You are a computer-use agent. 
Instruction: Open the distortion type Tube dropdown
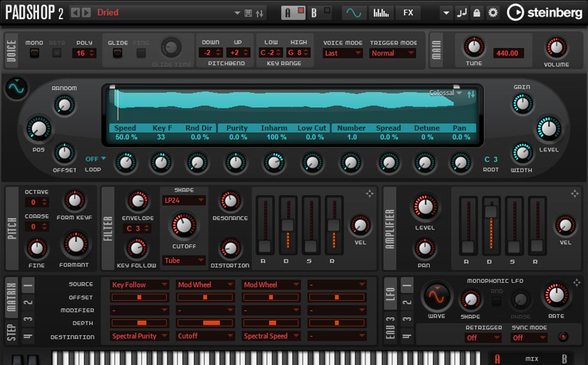pyautogui.click(x=184, y=260)
